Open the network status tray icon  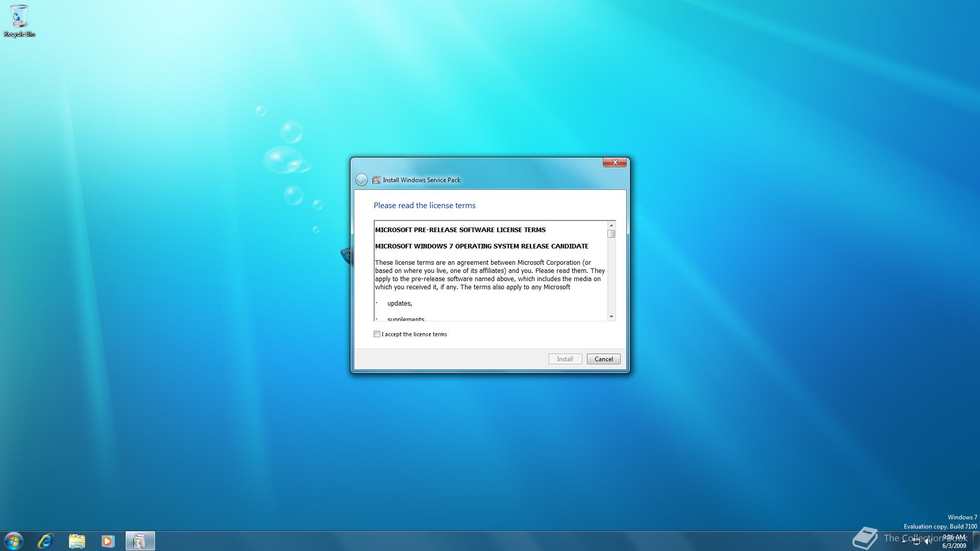[x=916, y=541]
